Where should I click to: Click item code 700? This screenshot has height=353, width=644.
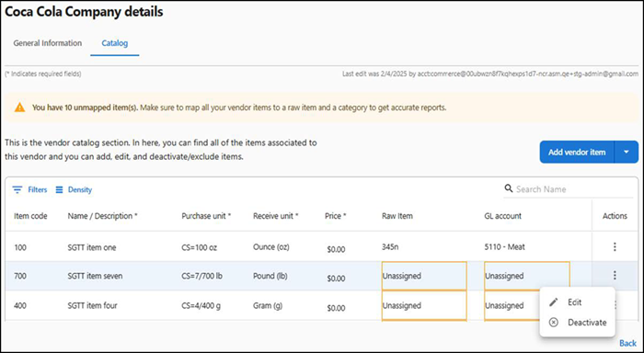(x=19, y=277)
